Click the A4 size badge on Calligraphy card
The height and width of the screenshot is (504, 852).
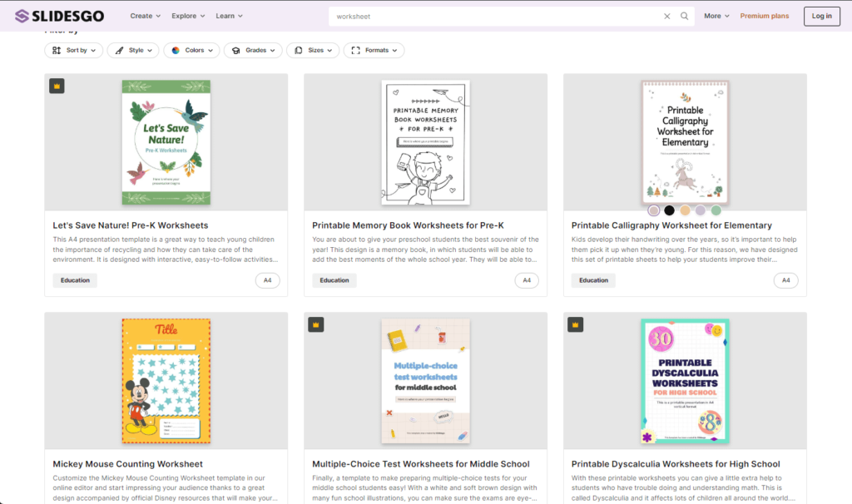point(785,280)
